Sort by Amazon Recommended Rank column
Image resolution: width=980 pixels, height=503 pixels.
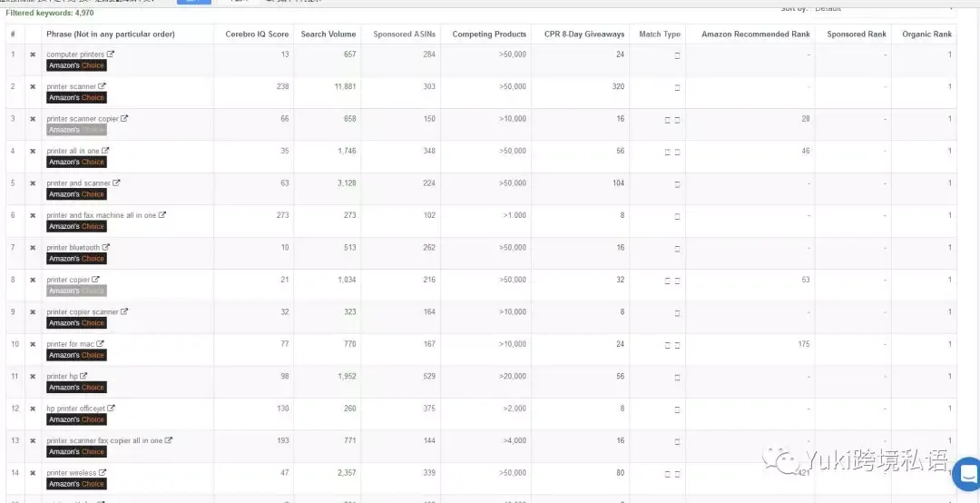756,35
